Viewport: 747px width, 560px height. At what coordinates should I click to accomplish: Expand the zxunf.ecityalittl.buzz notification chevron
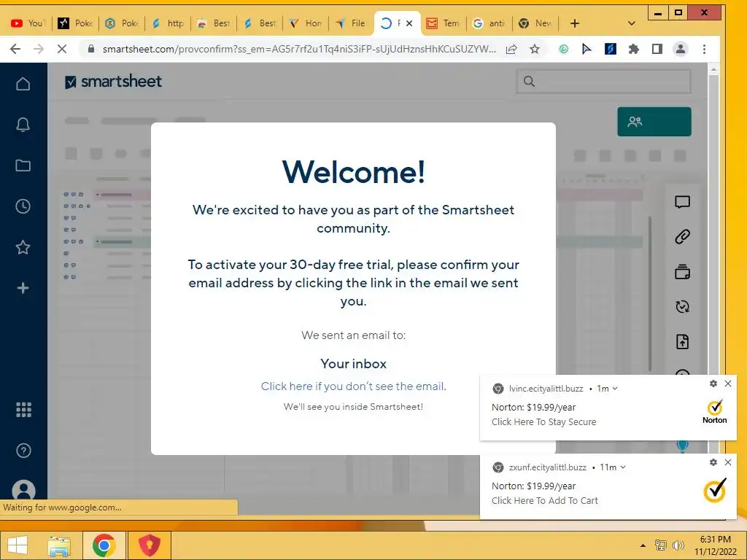click(x=623, y=467)
